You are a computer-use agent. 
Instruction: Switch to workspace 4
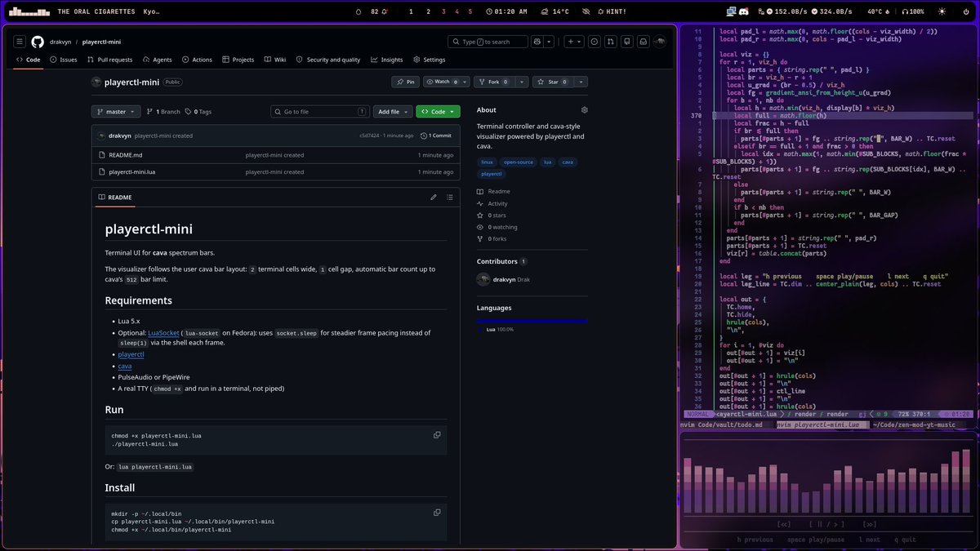(x=457, y=11)
